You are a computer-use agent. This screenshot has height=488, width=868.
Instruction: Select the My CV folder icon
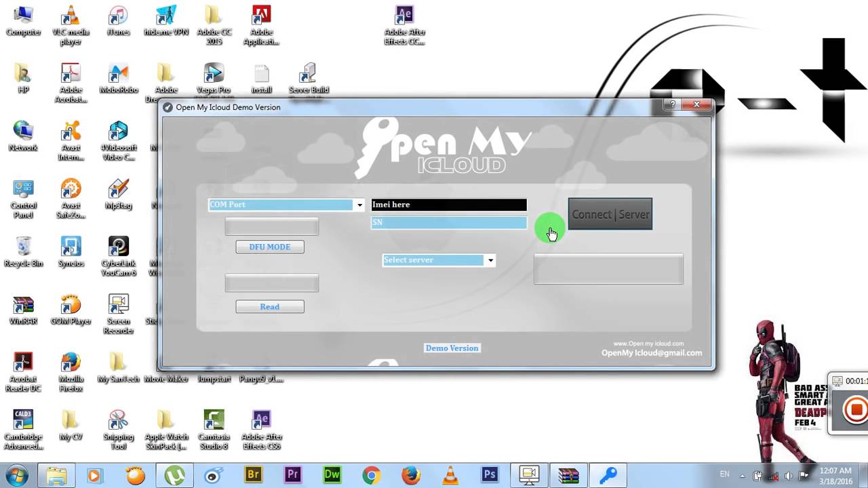coord(71,425)
